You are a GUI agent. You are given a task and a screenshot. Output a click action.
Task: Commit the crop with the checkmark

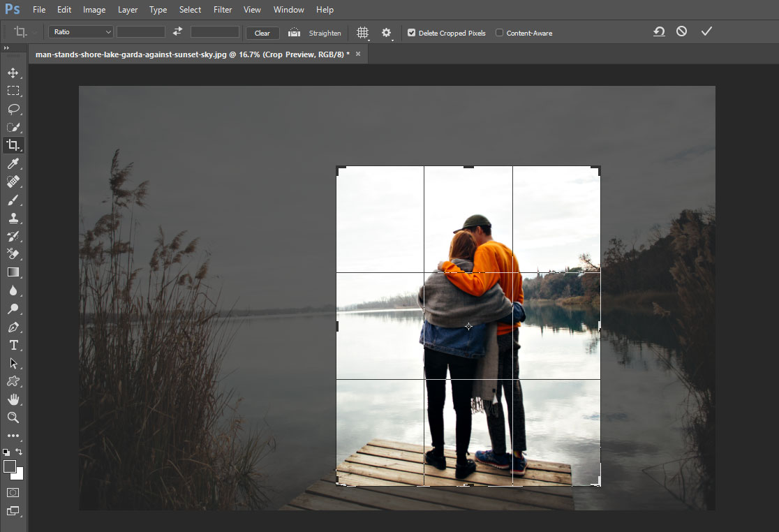coord(706,31)
